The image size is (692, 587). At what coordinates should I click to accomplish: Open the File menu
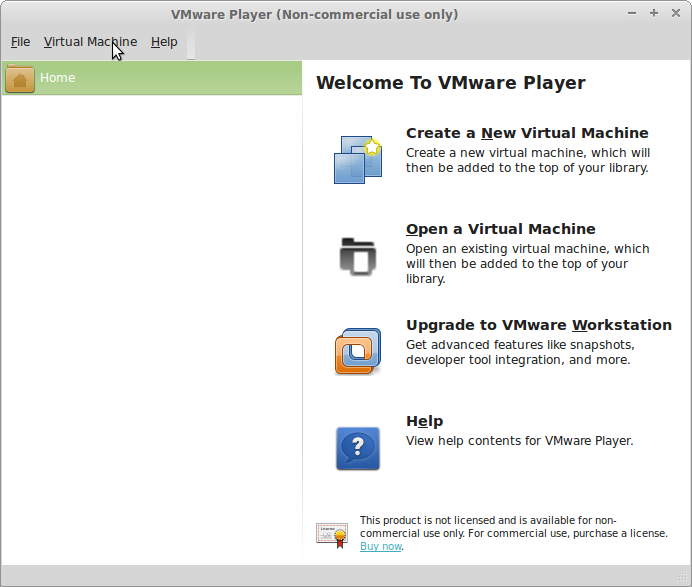20,42
